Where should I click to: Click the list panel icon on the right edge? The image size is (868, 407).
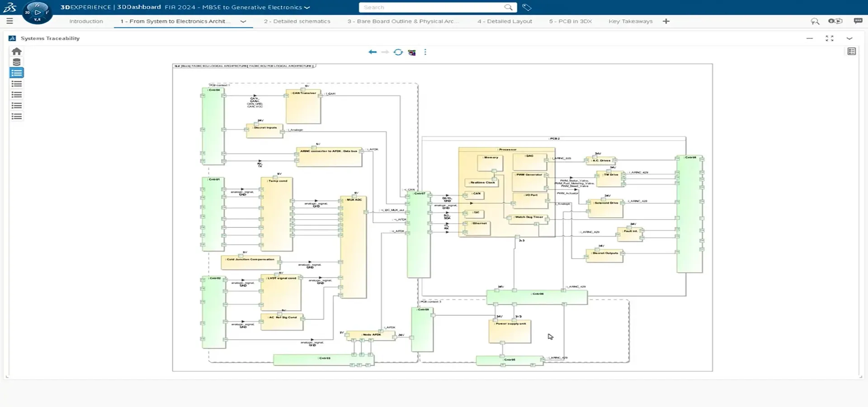(x=852, y=51)
